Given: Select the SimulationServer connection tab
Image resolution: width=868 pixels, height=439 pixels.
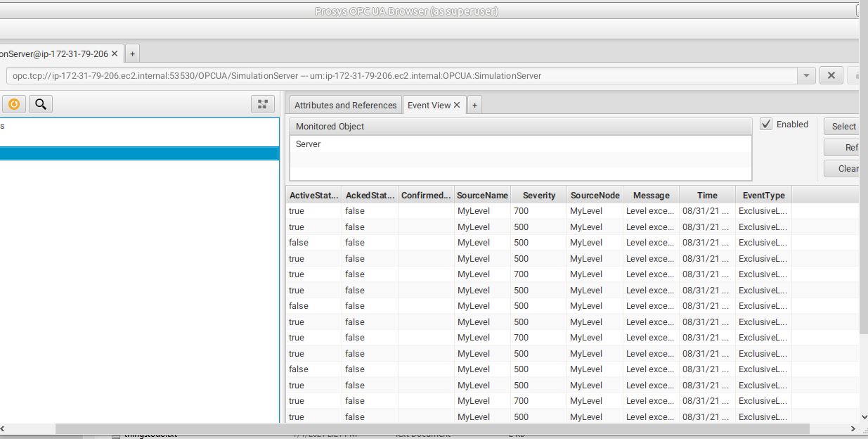Looking at the screenshot, I should pos(54,53).
